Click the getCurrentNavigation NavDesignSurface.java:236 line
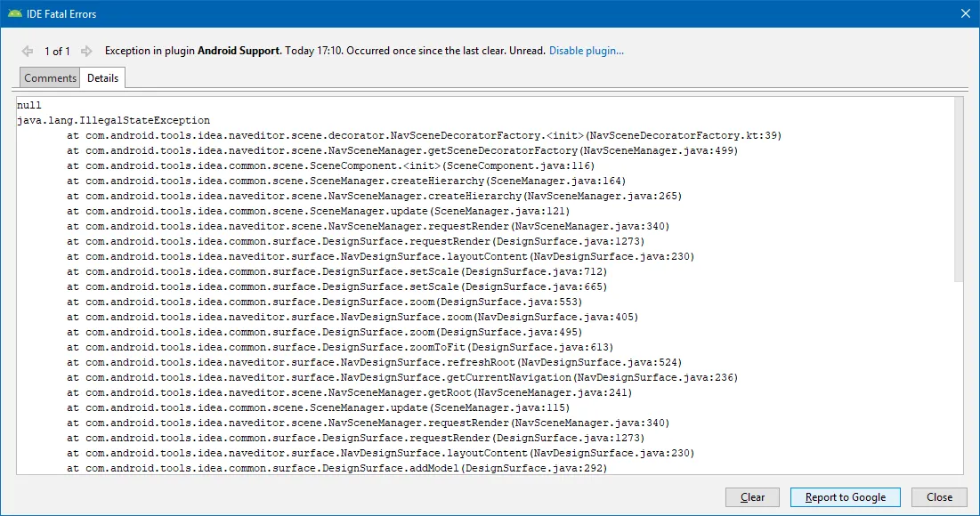 [x=402, y=377]
